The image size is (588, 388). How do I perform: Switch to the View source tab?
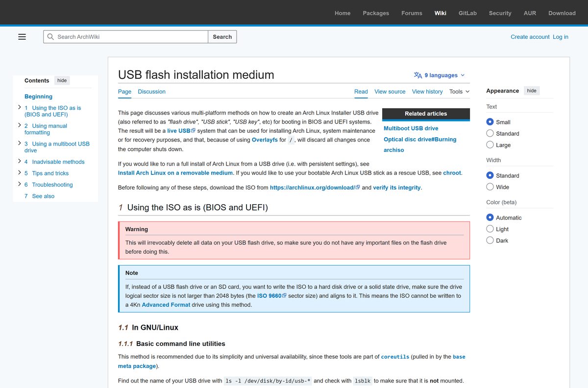390,92
